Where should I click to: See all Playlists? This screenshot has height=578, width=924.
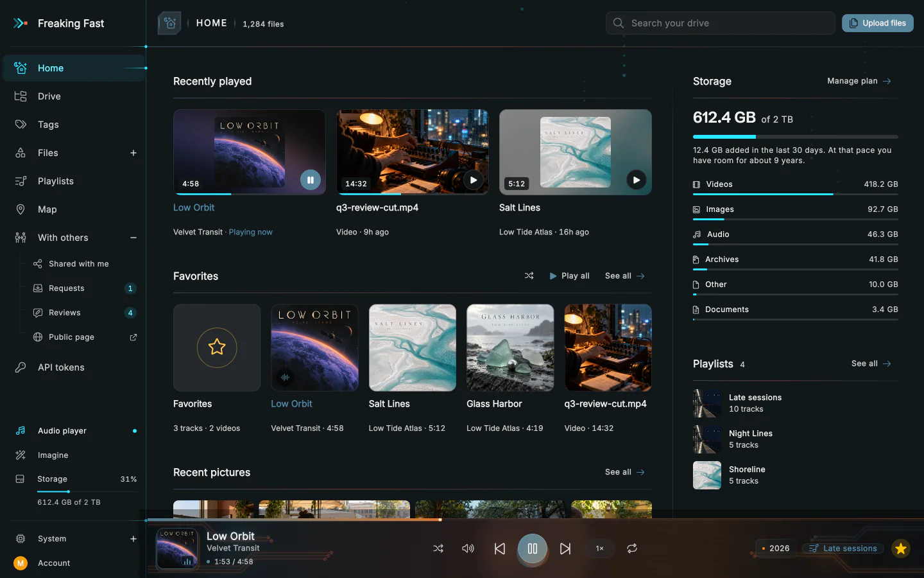(x=871, y=363)
